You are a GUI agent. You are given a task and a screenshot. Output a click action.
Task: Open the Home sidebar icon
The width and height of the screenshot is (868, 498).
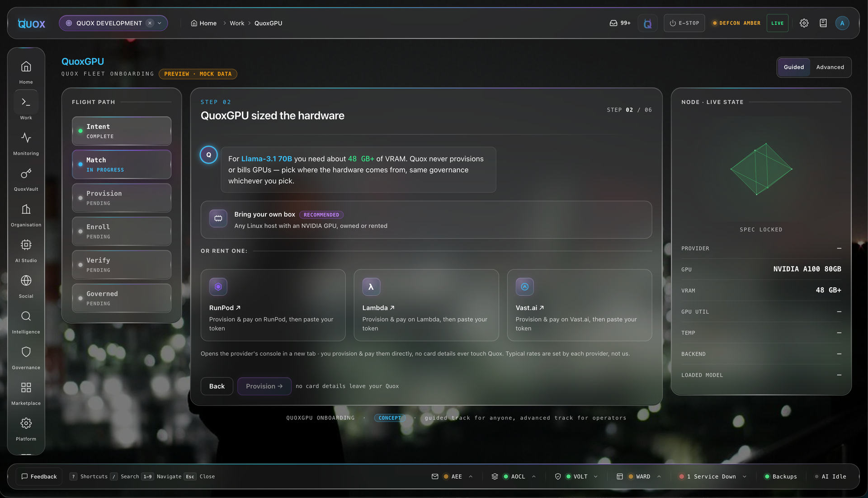pos(26,67)
